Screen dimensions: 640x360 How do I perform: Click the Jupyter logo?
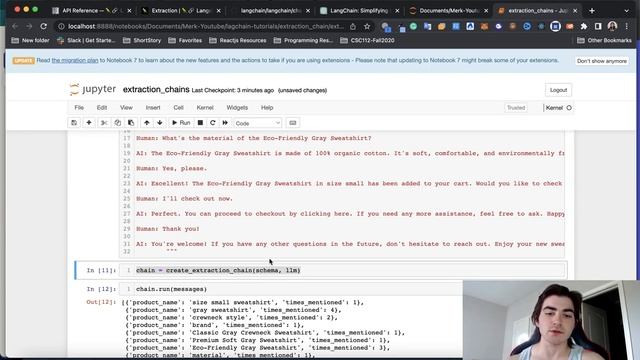(x=93, y=89)
